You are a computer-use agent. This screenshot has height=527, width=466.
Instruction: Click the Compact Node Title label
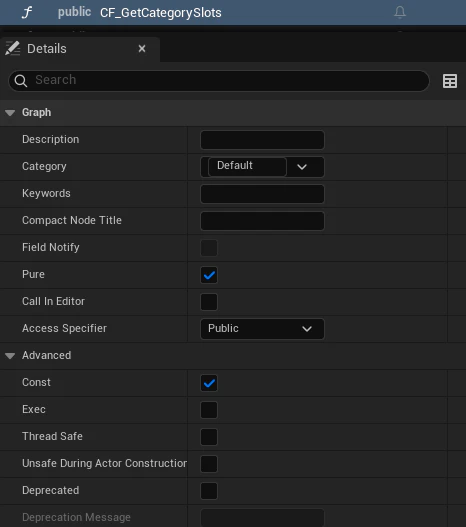72,220
